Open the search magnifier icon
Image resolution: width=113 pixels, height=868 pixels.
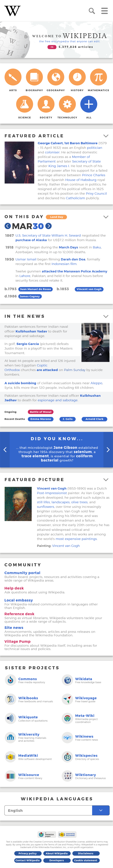[x=92, y=11]
